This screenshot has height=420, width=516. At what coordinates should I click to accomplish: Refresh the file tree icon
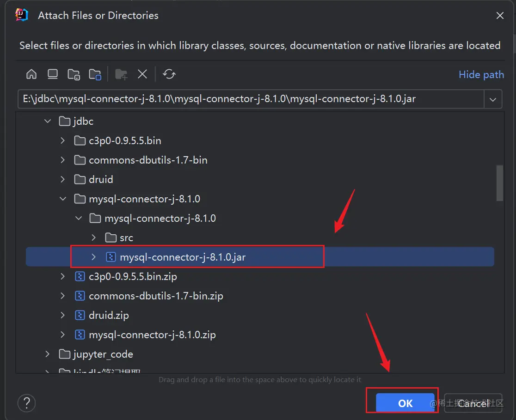coord(169,74)
